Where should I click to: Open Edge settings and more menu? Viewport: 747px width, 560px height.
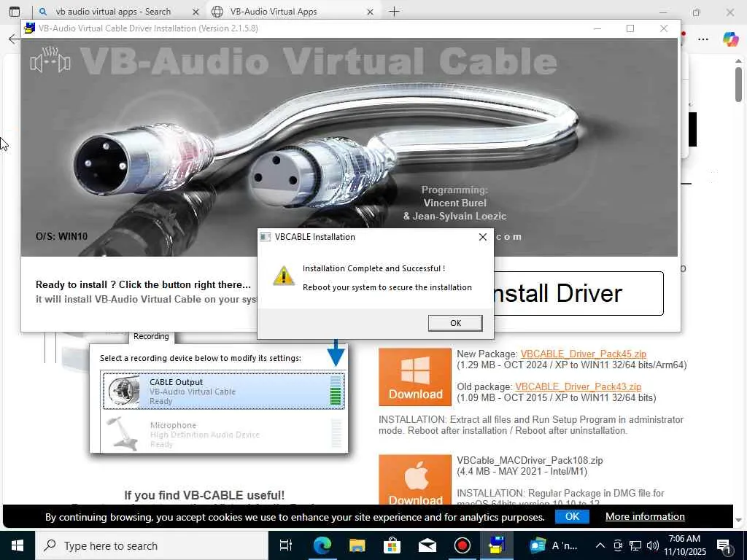coord(703,39)
